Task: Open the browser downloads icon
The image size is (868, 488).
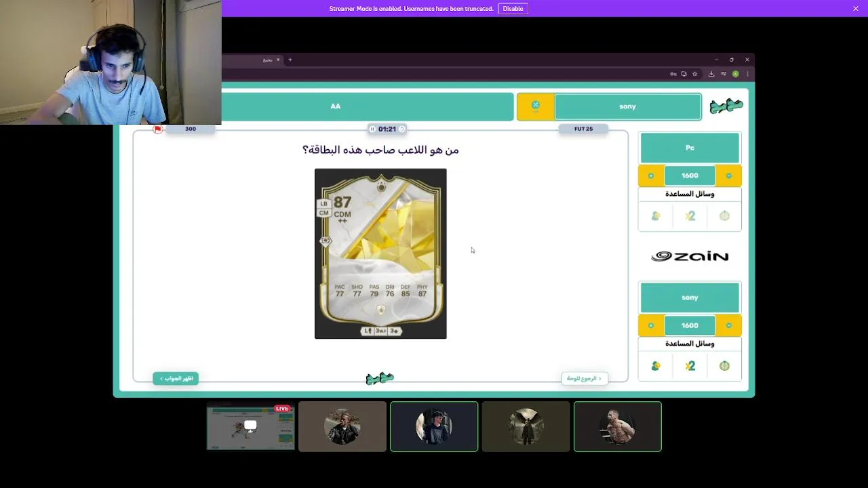Action: [x=711, y=74]
